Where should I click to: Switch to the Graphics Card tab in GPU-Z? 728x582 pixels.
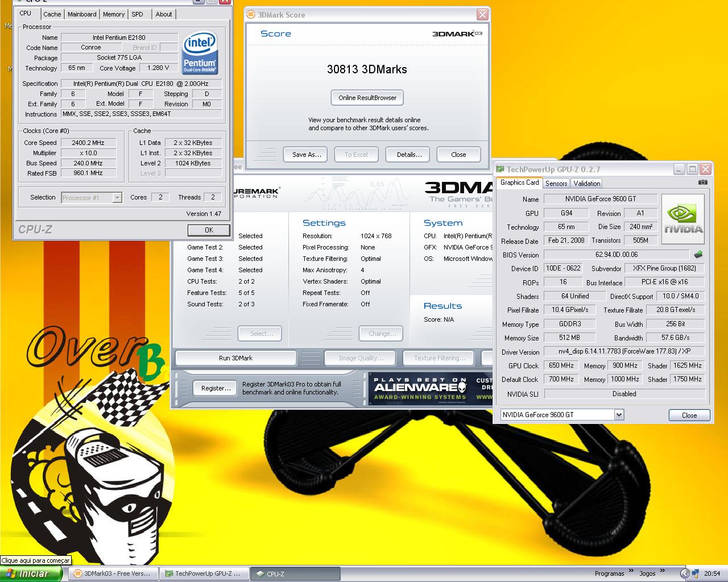(x=519, y=182)
